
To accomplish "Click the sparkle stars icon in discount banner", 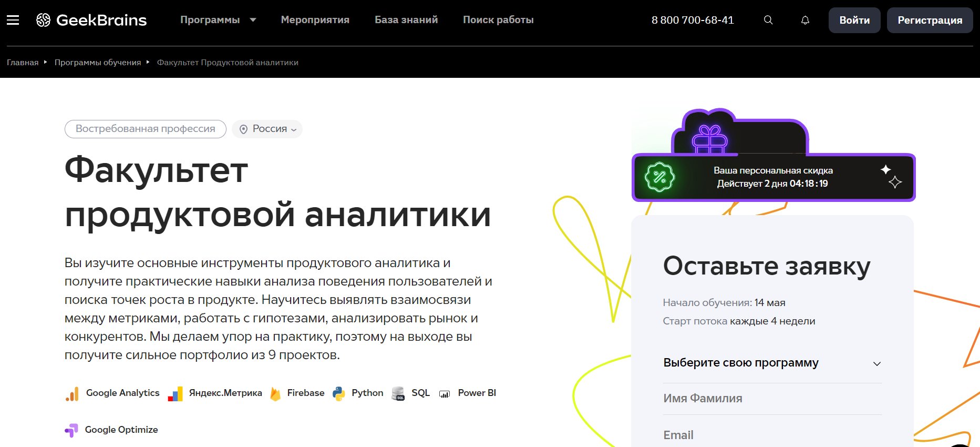I will [x=891, y=176].
